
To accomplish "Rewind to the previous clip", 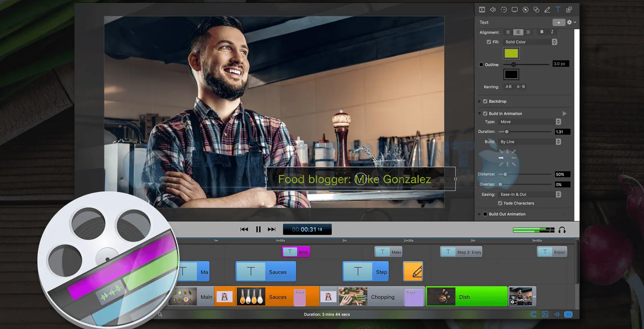I will pos(244,230).
